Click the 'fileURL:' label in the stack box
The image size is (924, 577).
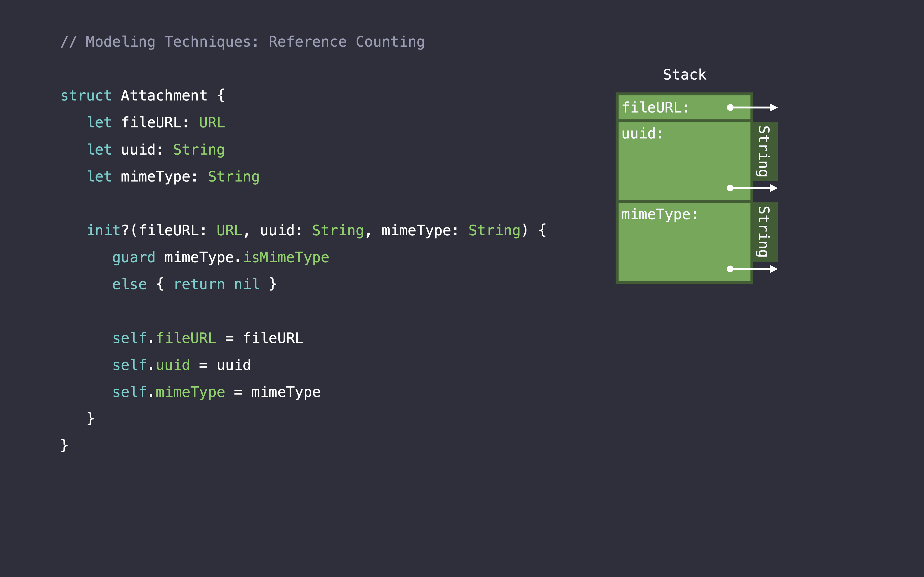point(655,108)
